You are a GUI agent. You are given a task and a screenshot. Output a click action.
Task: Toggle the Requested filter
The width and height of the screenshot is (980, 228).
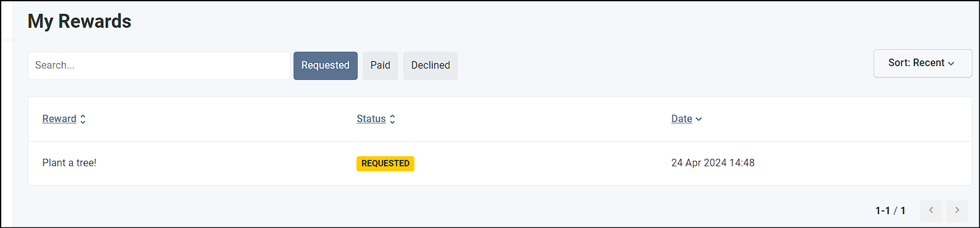point(326,66)
